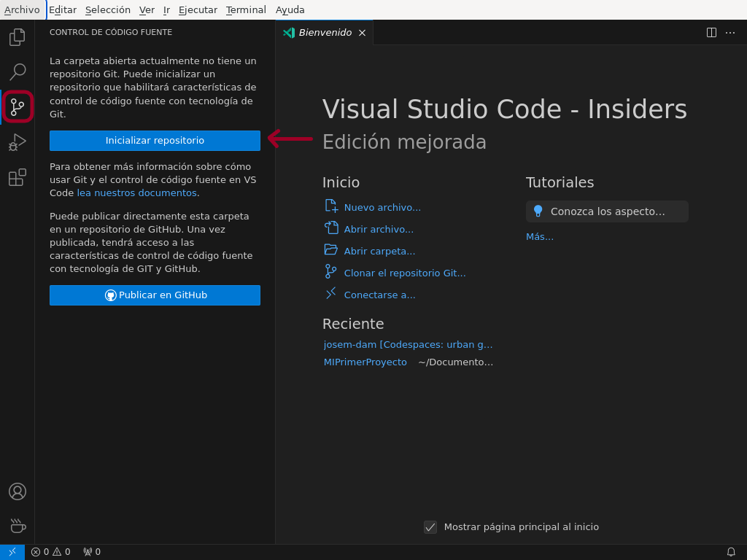Open the Ir menu
Image resolution: width=747 pixels, height=560 pixels.
[x=166, y=10]
